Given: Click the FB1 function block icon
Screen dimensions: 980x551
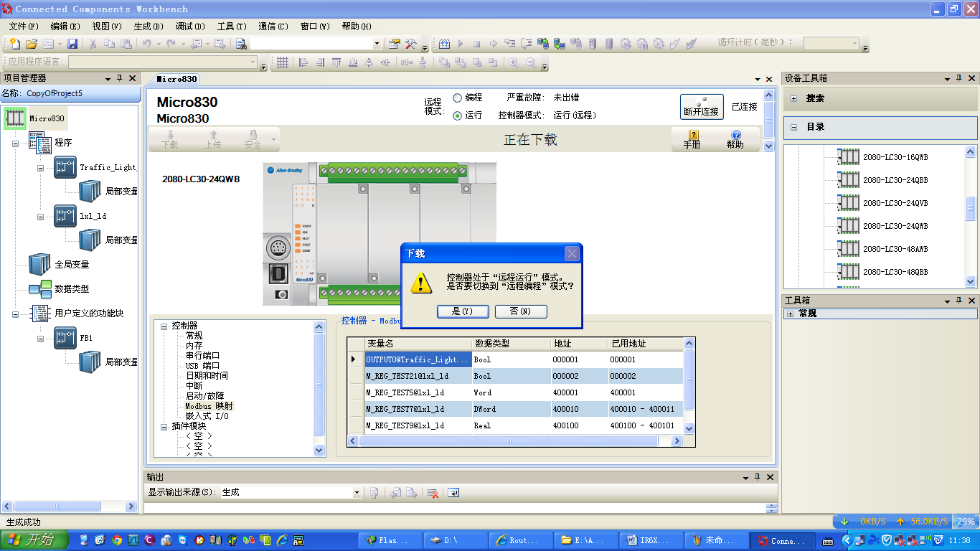Looking at the screenshot, I should pos(65,337).
